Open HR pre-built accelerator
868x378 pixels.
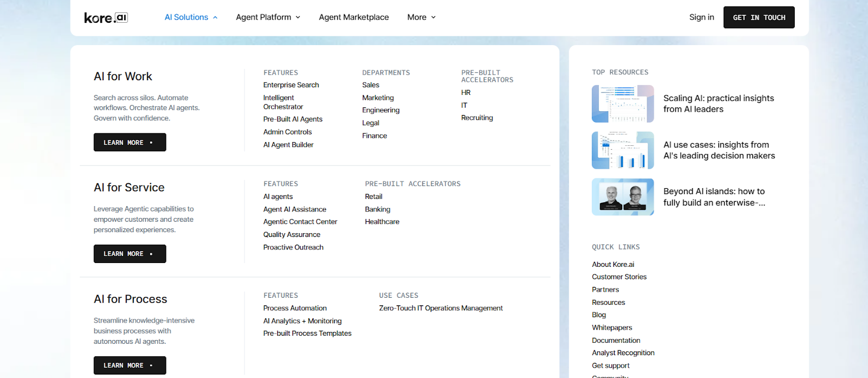click(466, 93)
